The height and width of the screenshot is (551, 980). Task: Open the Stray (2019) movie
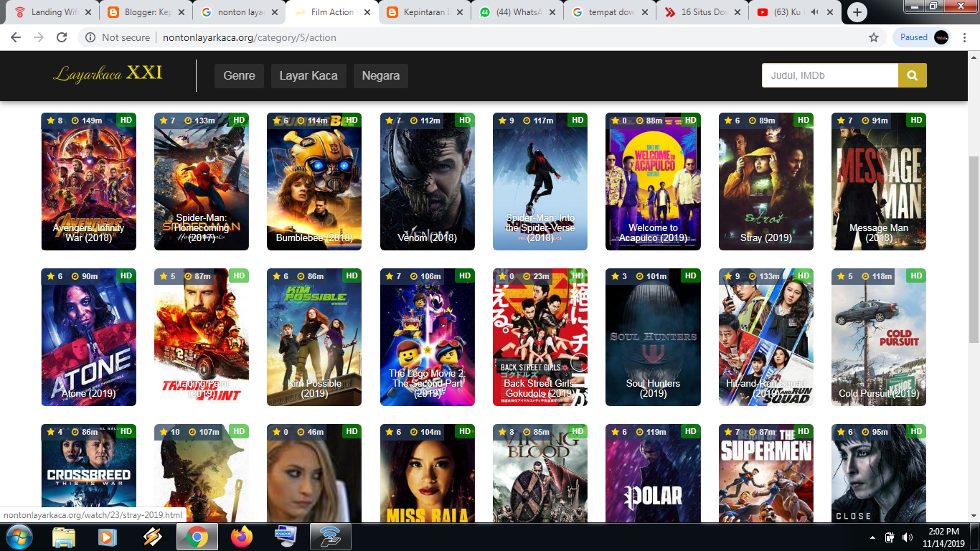766,182
